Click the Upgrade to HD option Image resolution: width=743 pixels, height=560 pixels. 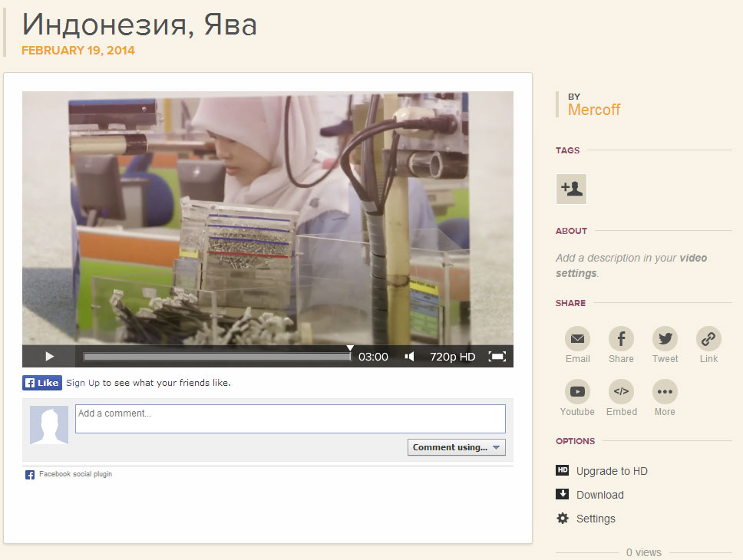[612, 471]
